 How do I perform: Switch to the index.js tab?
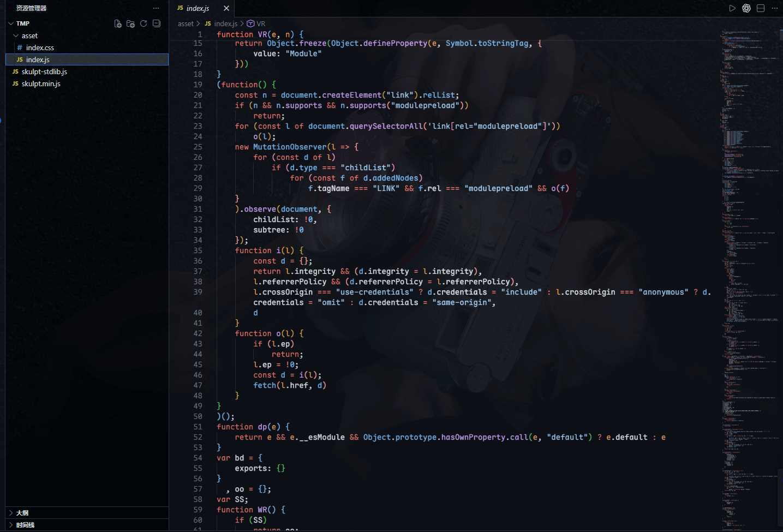point(198,8)
